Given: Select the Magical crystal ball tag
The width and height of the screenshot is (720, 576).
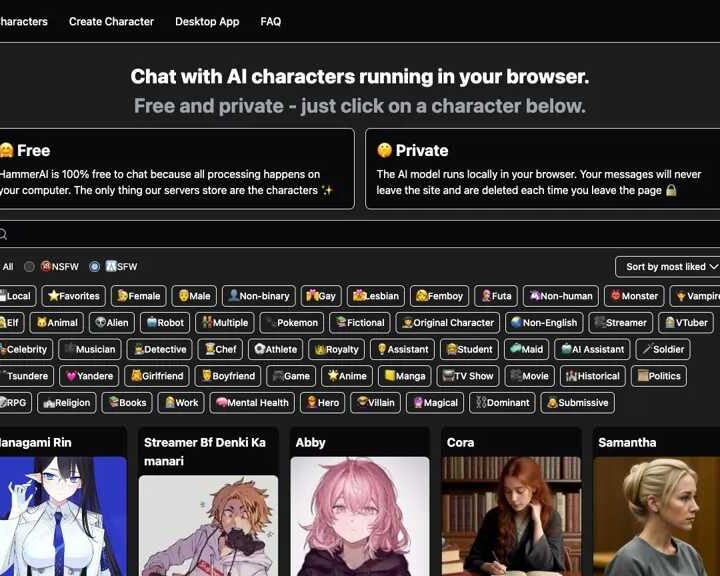Looking at the screenshot, I should pyautogui.click(x=435, y=402).
